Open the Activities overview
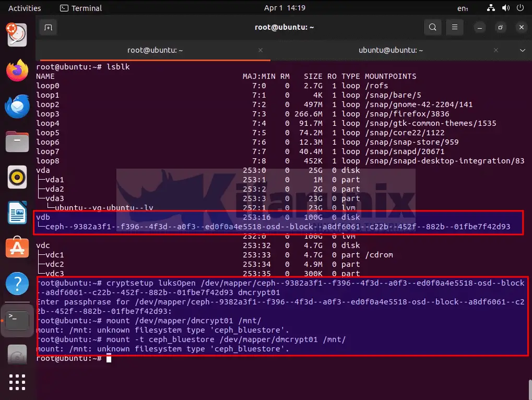Viewport: 532px width, 400px height. [x=25, y=8]
